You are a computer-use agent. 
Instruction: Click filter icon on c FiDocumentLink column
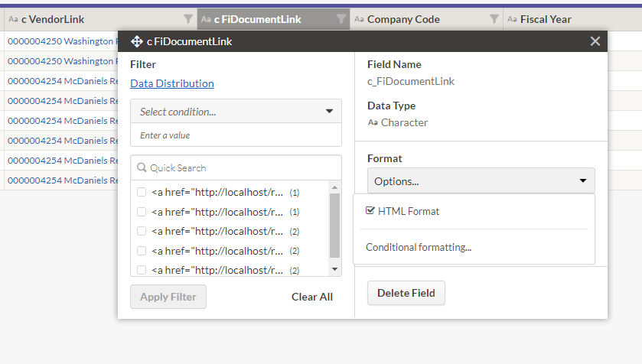341,19
